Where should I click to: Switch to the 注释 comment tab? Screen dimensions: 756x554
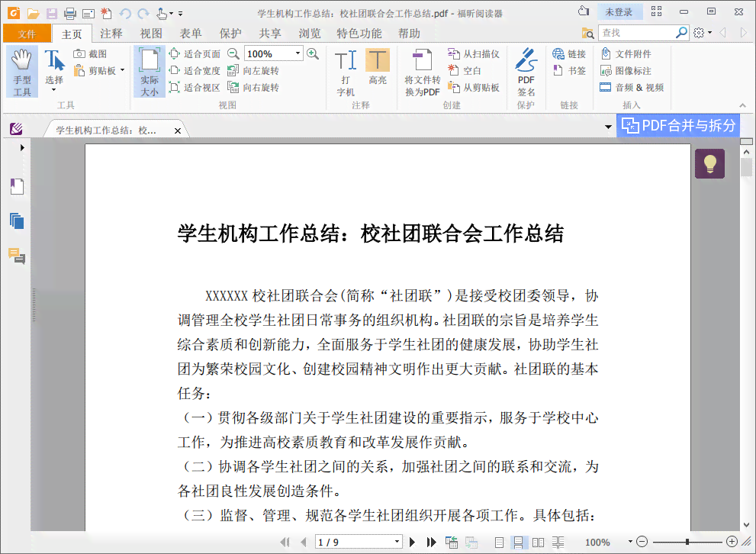pyautogui.click(x=111, y=34)
